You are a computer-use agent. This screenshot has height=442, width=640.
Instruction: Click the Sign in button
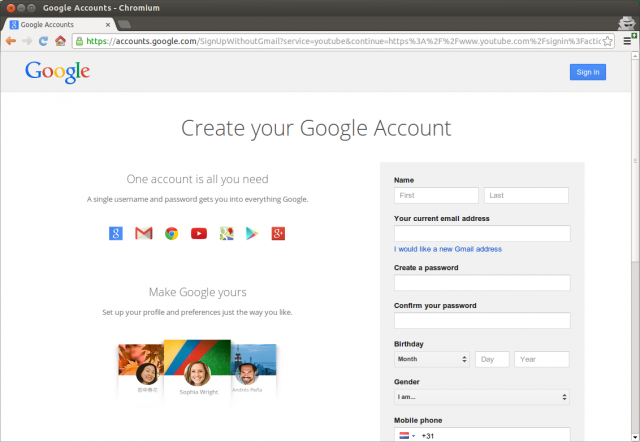pyautogui.click(x=588, y=72)
